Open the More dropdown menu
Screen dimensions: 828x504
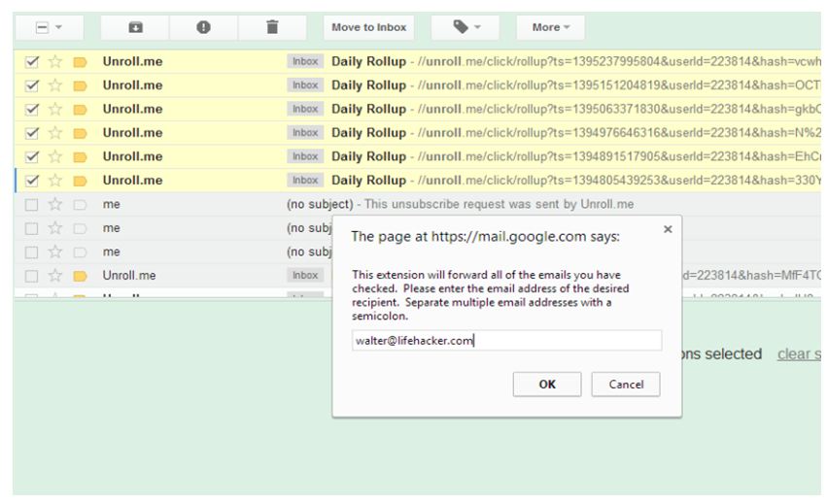coord(550,27)
